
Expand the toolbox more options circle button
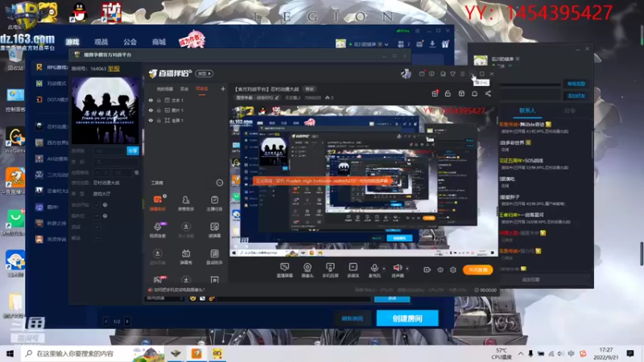(x=219, y=183)
